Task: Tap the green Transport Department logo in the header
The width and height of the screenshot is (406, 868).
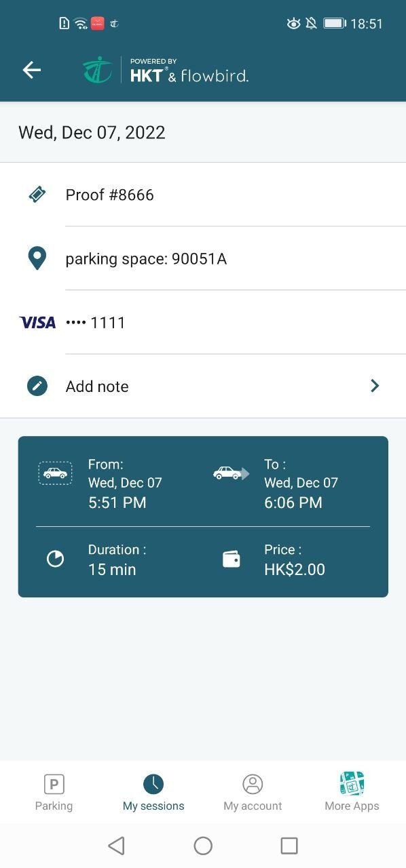Action: tap(97, 70)
